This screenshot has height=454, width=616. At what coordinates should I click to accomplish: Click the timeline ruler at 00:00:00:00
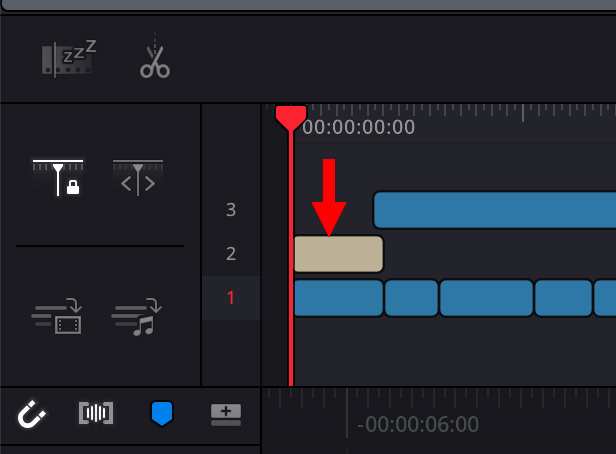(x=358, y=127)
